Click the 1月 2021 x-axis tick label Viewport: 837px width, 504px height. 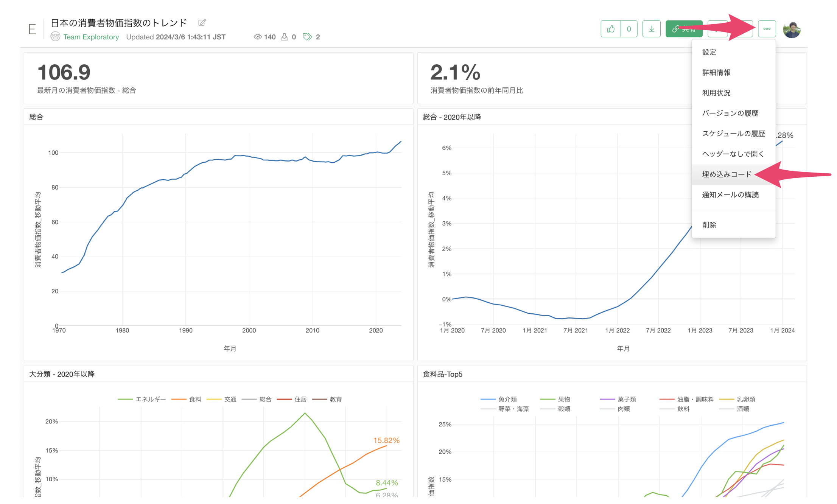535,330
